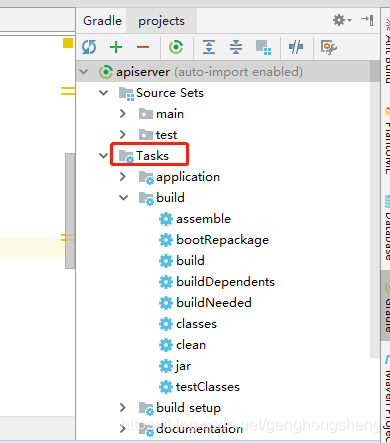Viewport: 390px width, 443px height.
Task: Select the main source set folder
Action: [161, 114]
